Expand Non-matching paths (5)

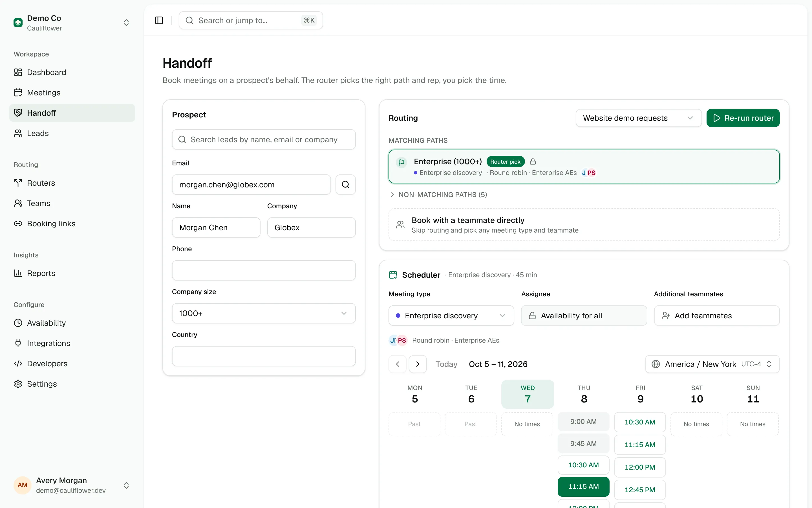click(438, 195)
